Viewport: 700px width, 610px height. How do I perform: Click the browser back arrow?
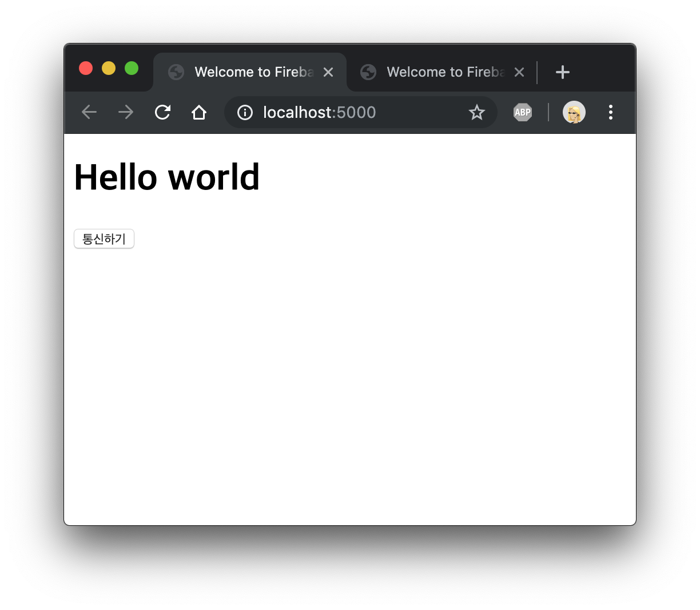(x=89, y=112)
